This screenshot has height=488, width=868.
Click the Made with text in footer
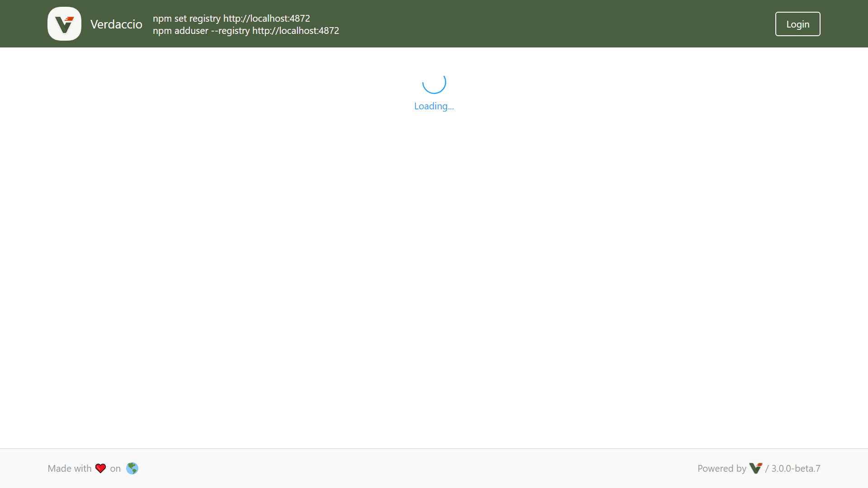70,468
